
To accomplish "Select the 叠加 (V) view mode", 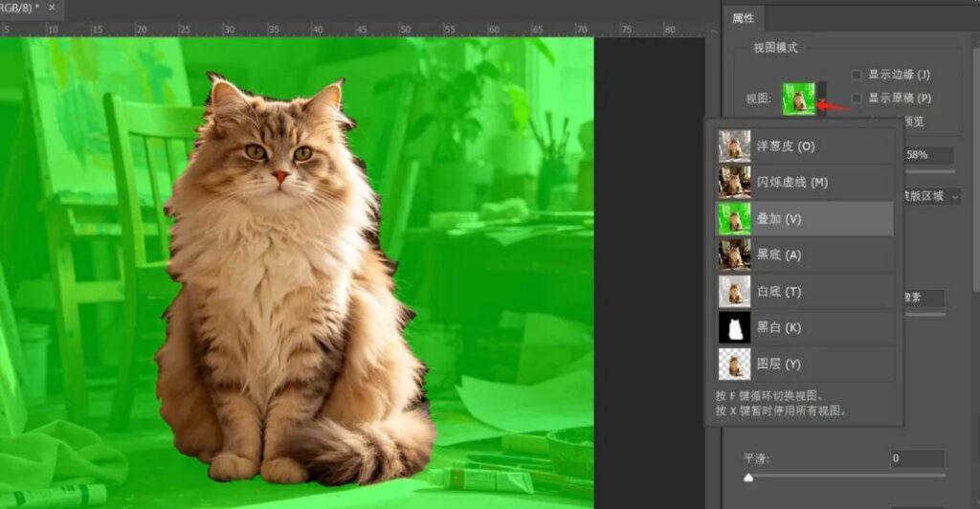I will (804, 218).
